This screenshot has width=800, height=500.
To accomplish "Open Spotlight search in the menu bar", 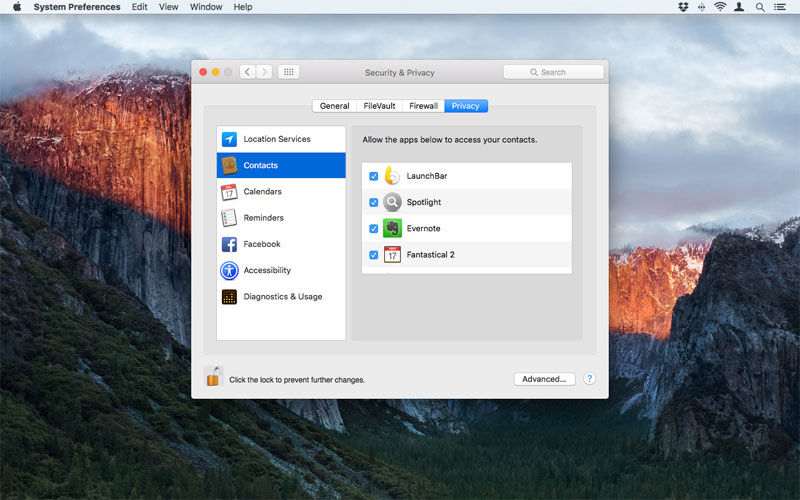I will click(760, 7).
